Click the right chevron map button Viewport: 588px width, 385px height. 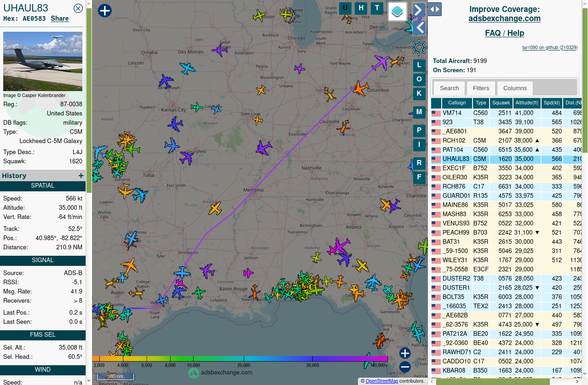[x=419, y=10]
